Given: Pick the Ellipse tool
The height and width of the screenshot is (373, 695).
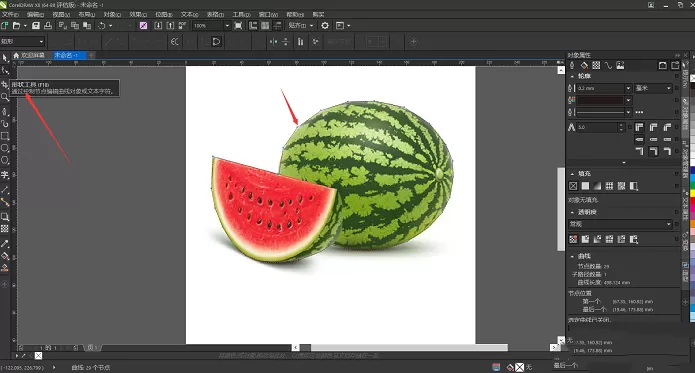Looking at the screenshot, I should point(5,148).
